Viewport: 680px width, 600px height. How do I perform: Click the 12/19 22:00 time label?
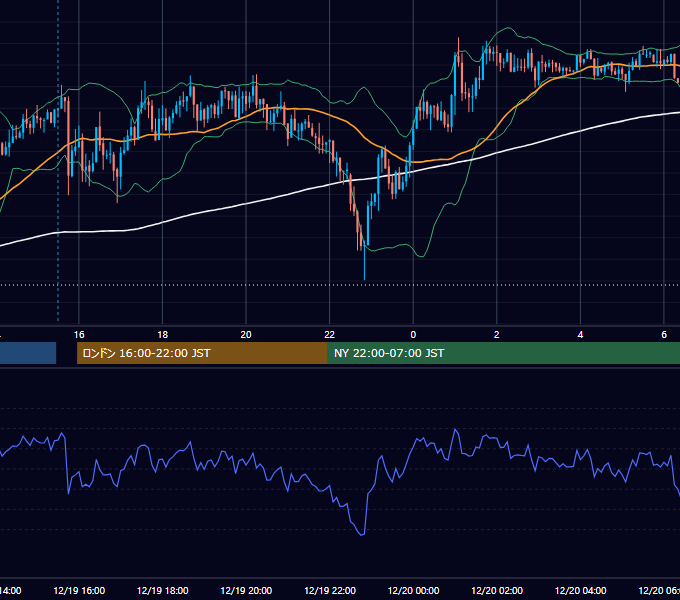330,590
